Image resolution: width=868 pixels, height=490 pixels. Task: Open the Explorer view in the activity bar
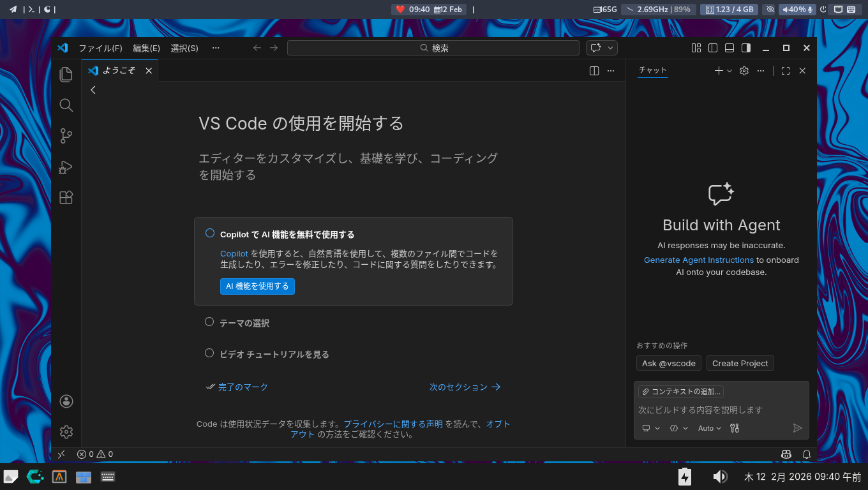(66, 74)
